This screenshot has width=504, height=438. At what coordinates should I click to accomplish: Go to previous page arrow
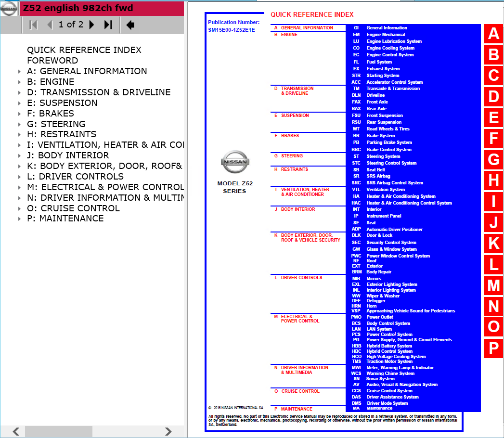50,25
